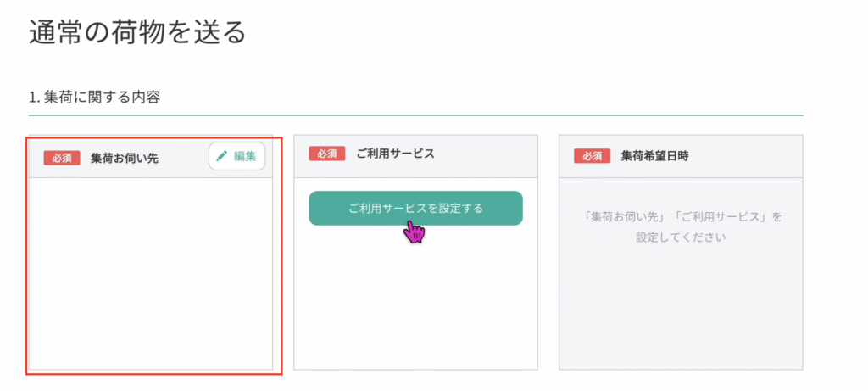The image size is (868, 391).
Task: Select the ご利用サービスを設定する button
Action: tap(415, 209)
